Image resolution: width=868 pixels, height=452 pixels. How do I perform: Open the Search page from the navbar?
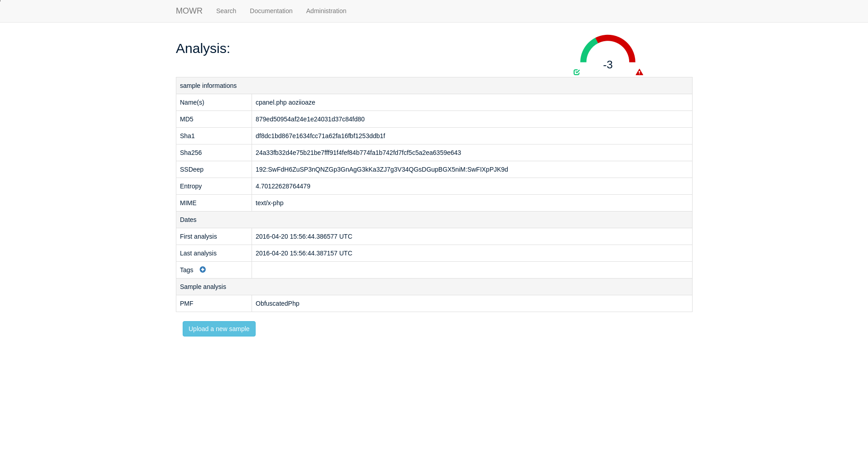point(226,11)
